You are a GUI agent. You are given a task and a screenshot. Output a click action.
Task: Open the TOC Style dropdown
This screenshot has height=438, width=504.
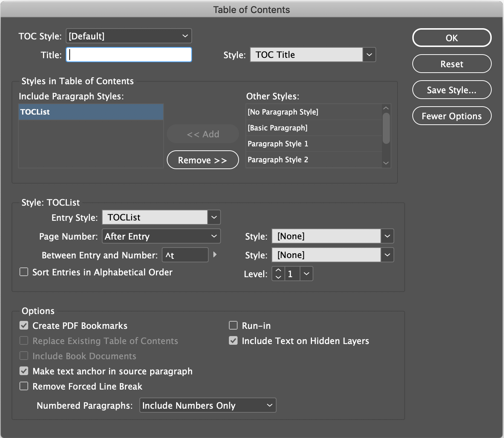coord(129,36)
